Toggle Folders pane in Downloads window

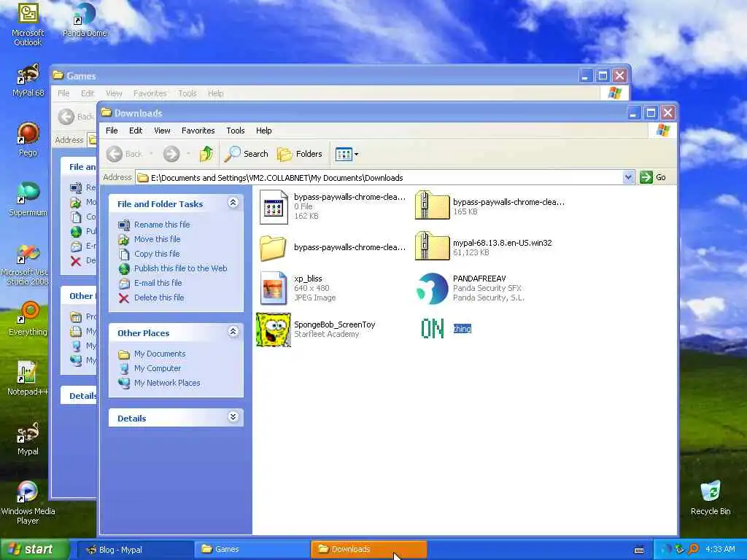[300, 154]
